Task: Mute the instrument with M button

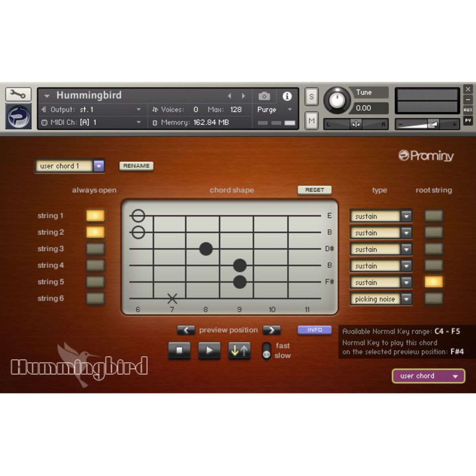Action: click(x=311, y=121)
